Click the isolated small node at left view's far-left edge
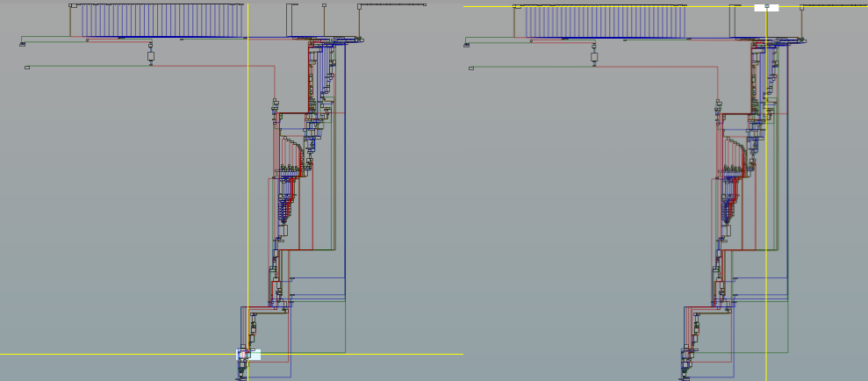Screen dimensions: 868x381 click(27, 67)
